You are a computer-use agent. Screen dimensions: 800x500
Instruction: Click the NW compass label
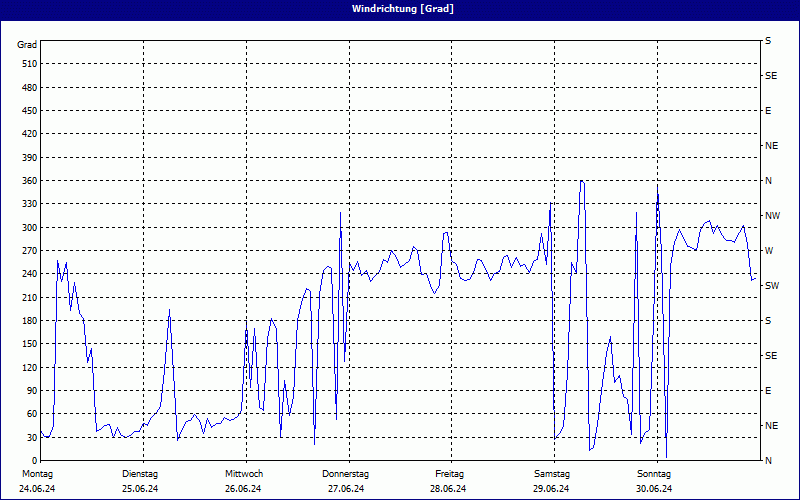coord(772,216)
